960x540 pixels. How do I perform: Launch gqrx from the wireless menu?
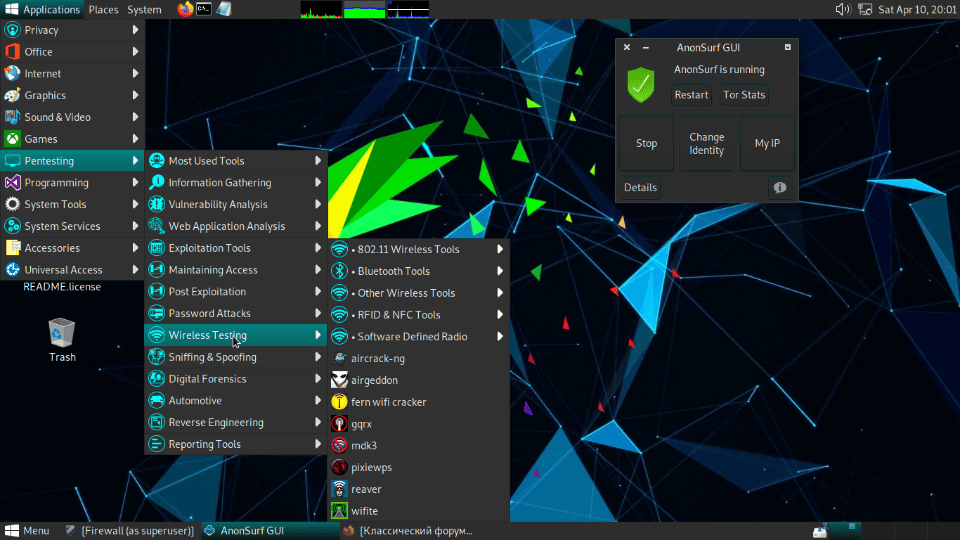coord(419,424)
